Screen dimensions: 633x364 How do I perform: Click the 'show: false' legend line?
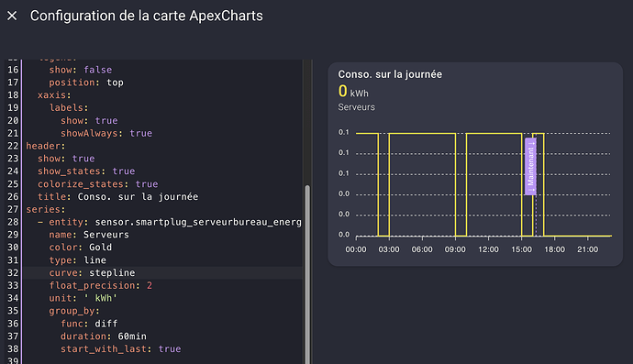[81, 70]
